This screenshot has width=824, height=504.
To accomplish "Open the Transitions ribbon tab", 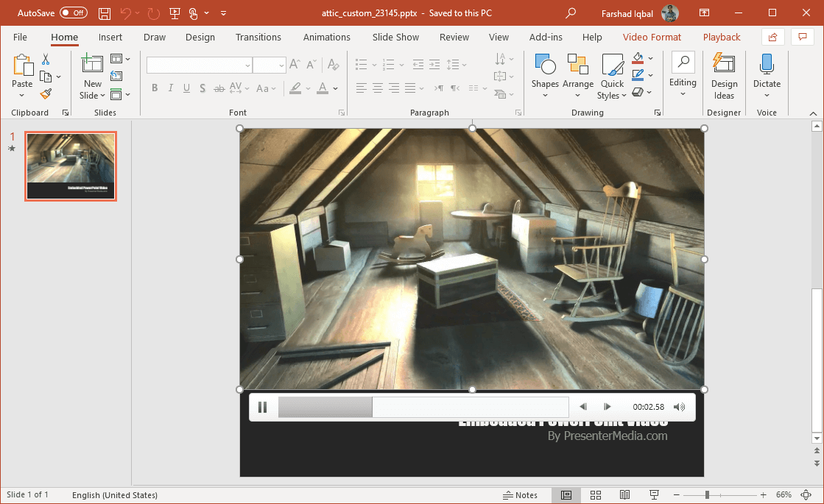I will 258,38.
